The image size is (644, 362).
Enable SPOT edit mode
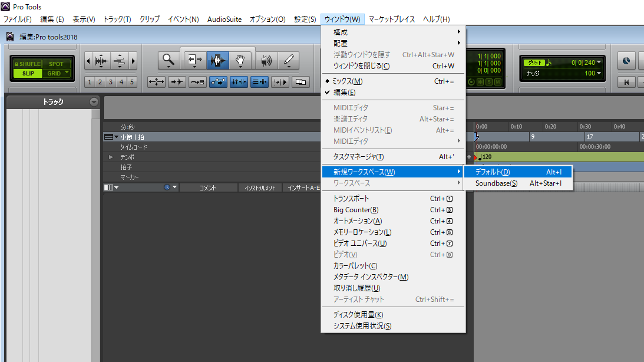pos(57,64)
